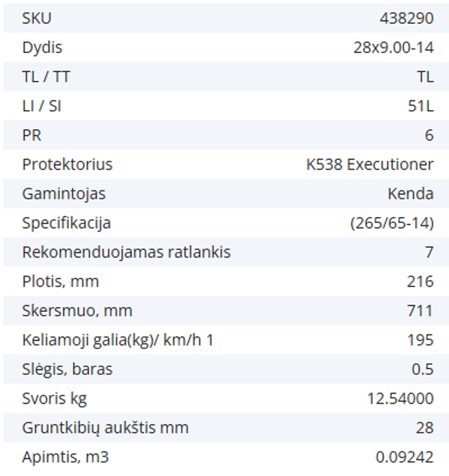The height and width of the screenshot is (476, 449).
Task: Click the PR row label
Action: pos(32,135)
